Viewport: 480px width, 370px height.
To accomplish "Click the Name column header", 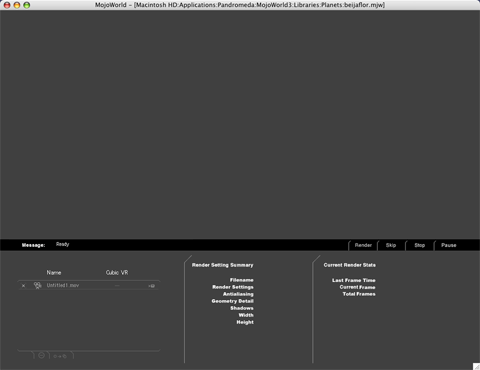I will pyautogui.click(x=54, y=273).
